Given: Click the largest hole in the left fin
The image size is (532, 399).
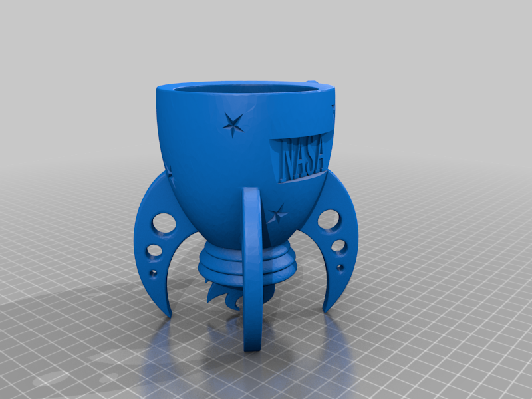Looking at the screenshot, I should pos(164,223).
